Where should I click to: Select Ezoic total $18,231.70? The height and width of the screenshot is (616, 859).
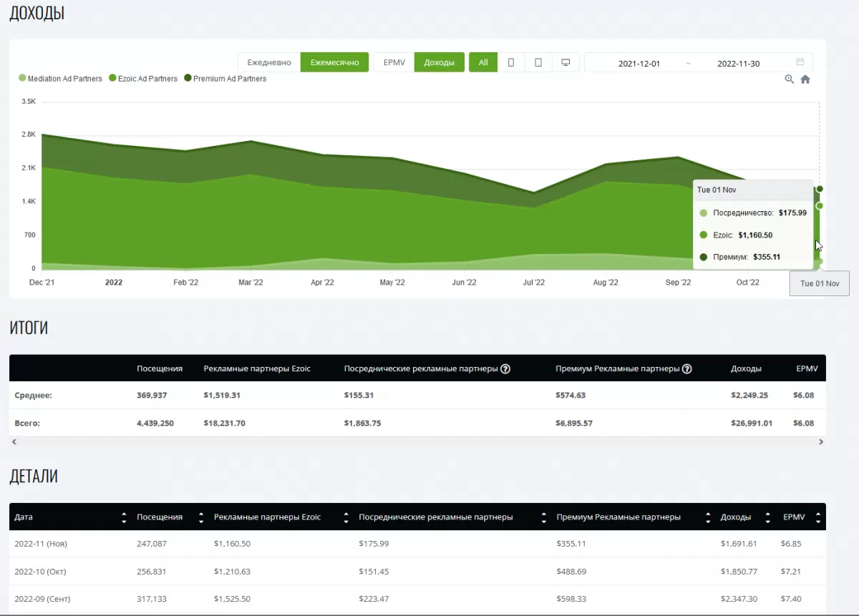click(x=225, y=424)
